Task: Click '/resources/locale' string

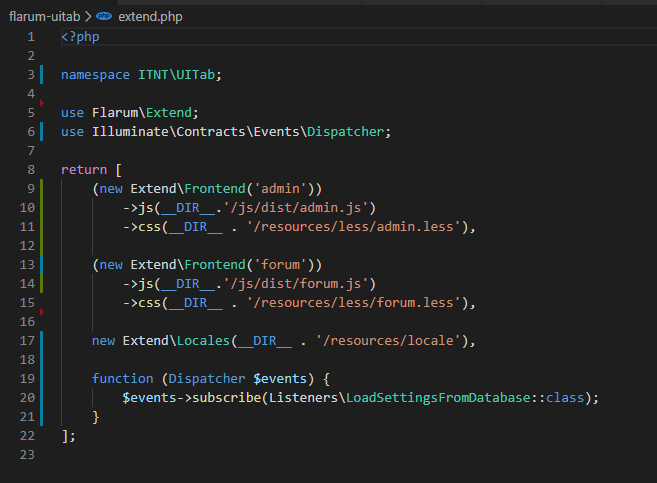Action: coord(388,341)
